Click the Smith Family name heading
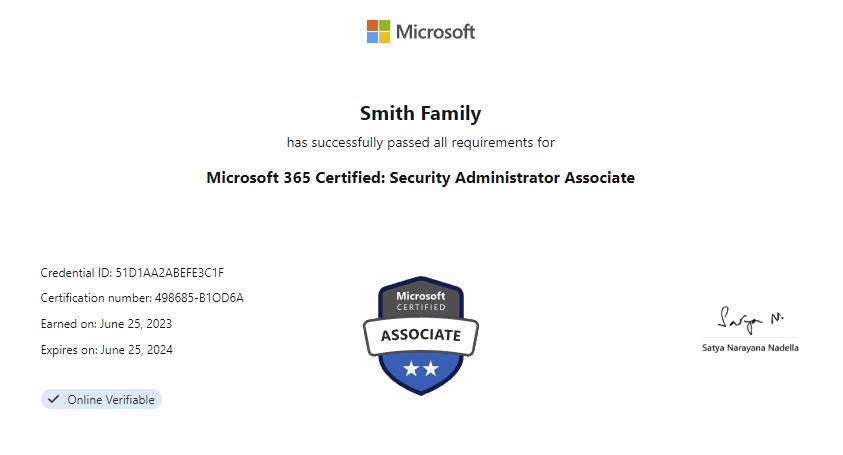Screen dimensions: 843x455 pyautogui.click(x=420, y=113)
